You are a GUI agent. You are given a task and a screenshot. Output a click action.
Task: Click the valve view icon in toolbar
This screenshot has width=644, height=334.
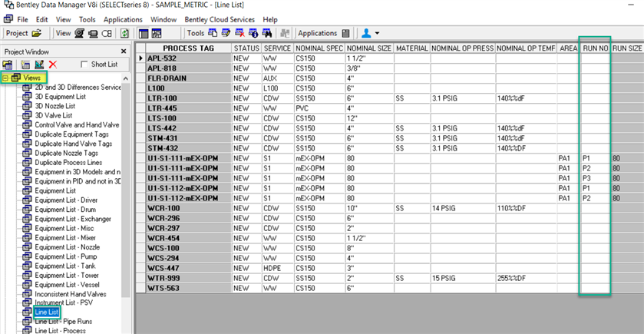click(107, 33)
